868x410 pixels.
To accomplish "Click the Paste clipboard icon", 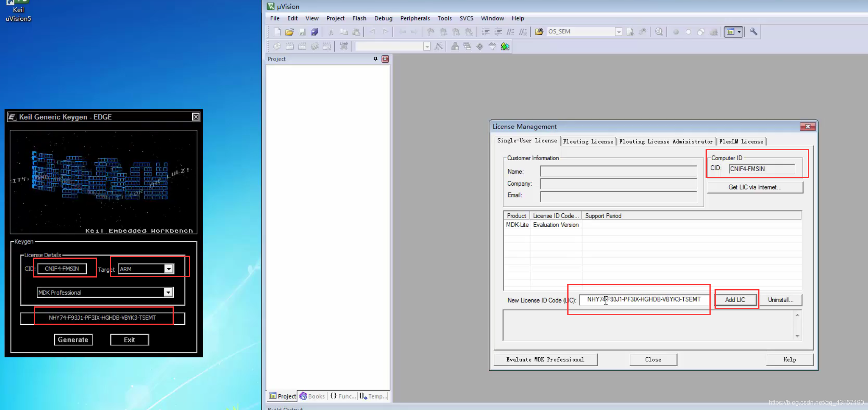I will pyautogui.click(x=356, y=32).
